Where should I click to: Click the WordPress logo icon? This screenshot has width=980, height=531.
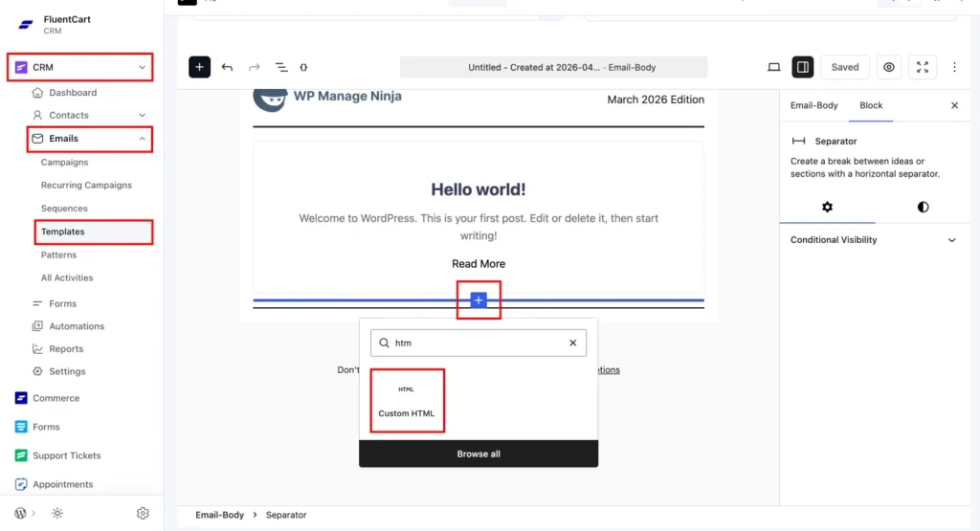pyautogui.click(x=21, y=513)
